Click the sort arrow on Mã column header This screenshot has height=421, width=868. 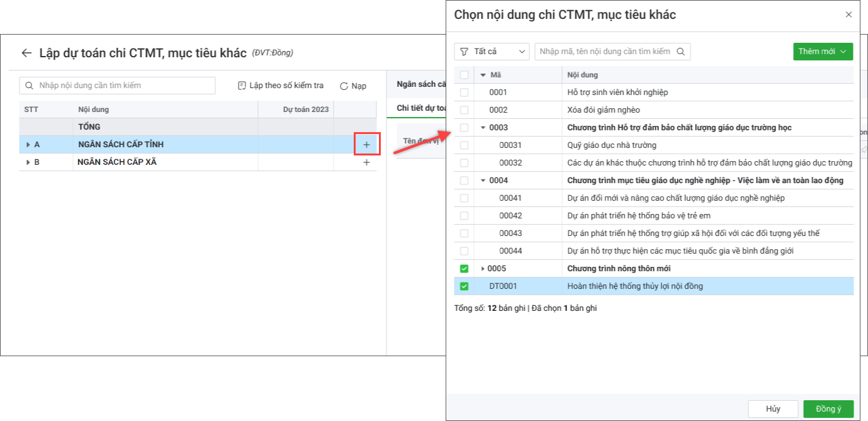tap(483, 75)
